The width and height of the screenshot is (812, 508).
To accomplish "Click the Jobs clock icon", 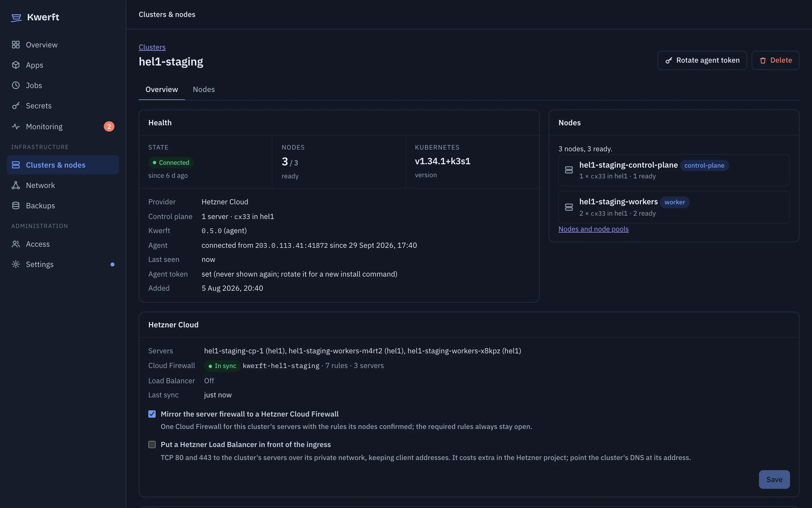I will [16, 85].
